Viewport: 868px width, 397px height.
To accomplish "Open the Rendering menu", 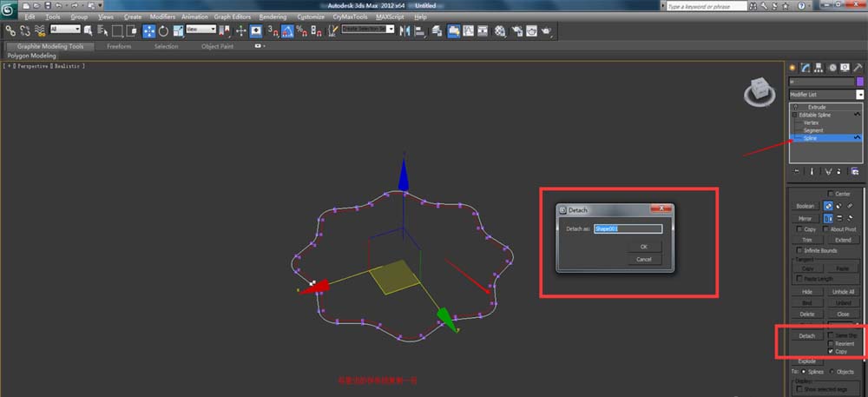I will point(273,17).
